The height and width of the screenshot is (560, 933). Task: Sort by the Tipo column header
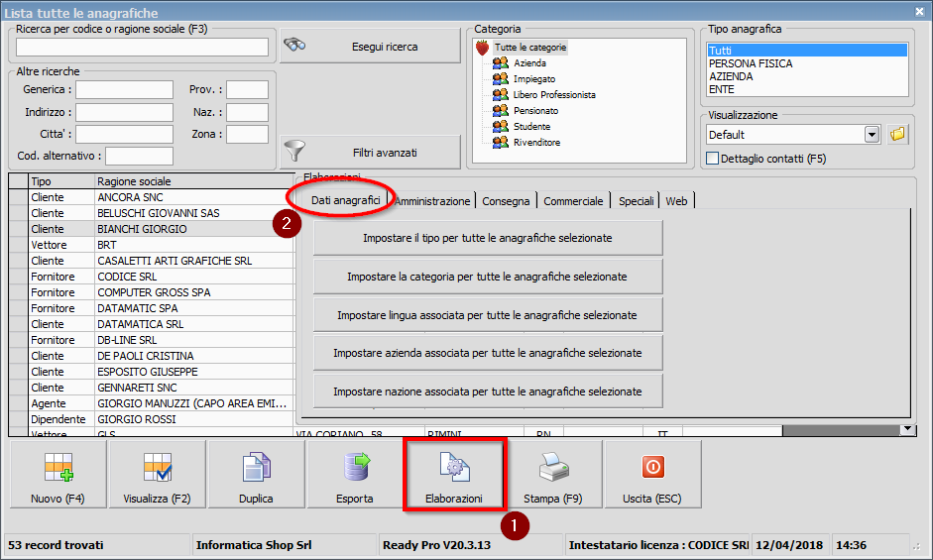61,181
